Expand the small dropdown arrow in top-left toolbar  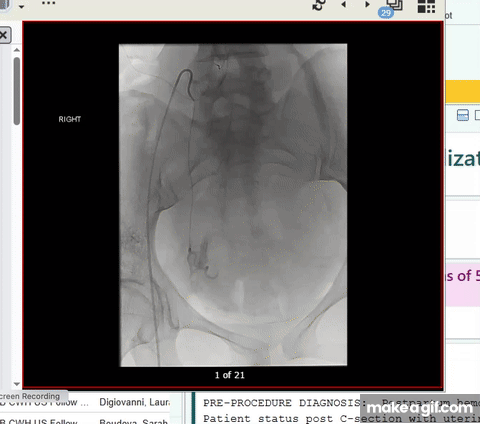point(21,6)
